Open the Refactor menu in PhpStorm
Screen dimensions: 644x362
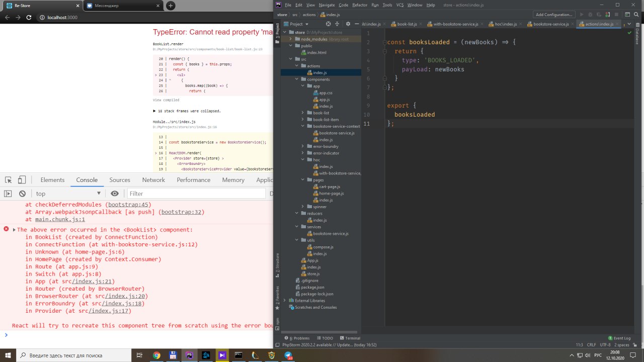[360, 5]
